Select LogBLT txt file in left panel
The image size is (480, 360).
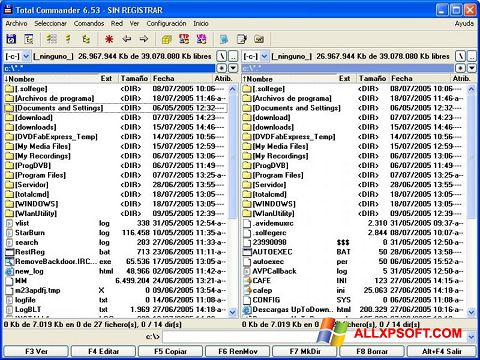[x=116, y=309]
